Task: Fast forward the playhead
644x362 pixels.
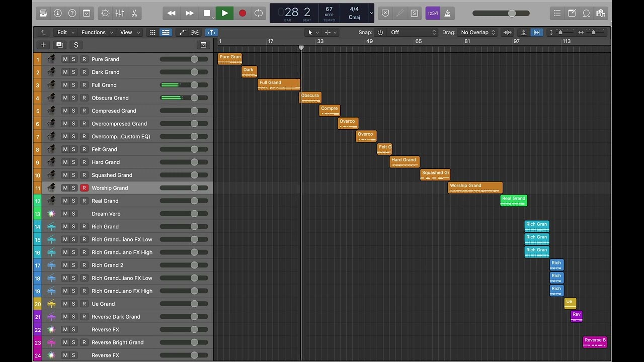Action: point(189,13)
